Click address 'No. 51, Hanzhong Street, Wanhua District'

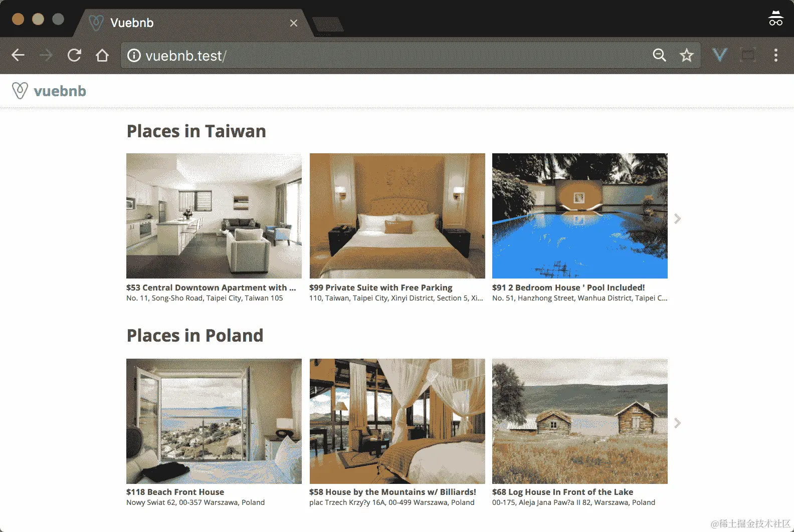click(x=580, y=298)
